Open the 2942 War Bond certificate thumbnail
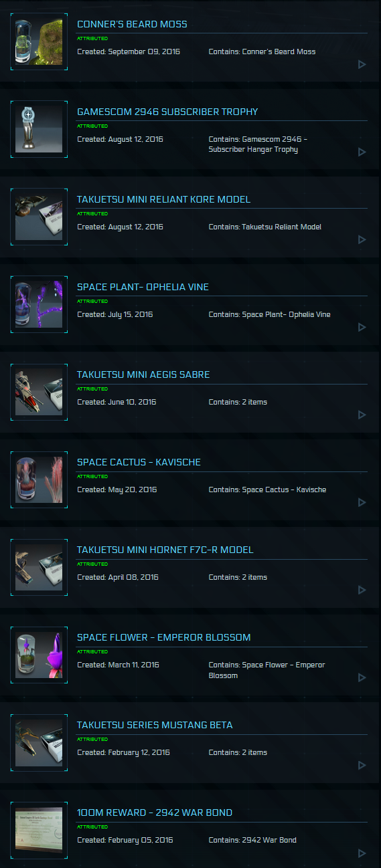Viewport: 381px width, 868px height. pos(39,831)
